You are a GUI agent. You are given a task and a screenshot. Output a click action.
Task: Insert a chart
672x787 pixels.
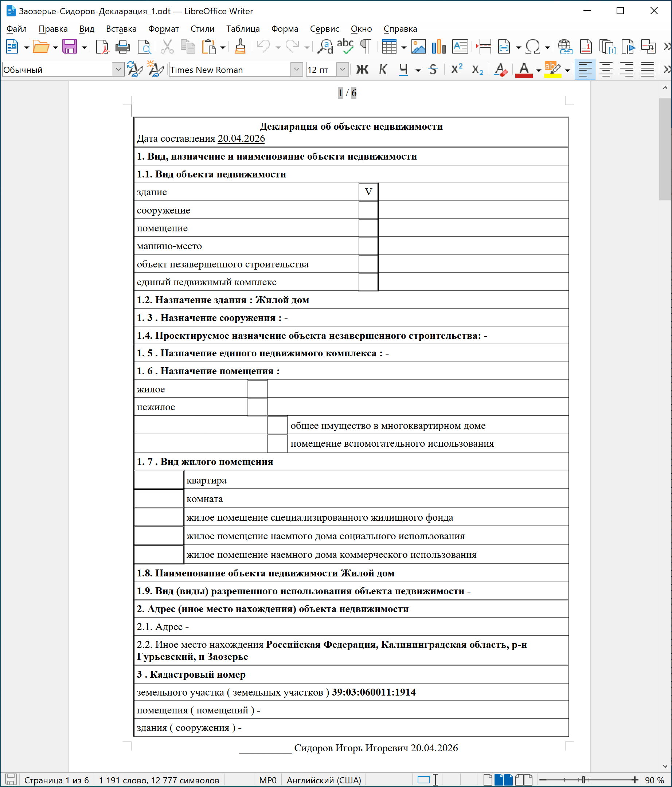click(439, 47)
